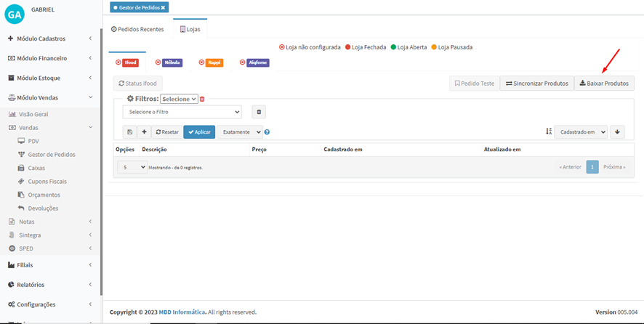Open the Exatamente match type dropdown
Screen dimensions: 644x324
pos(239,132)
